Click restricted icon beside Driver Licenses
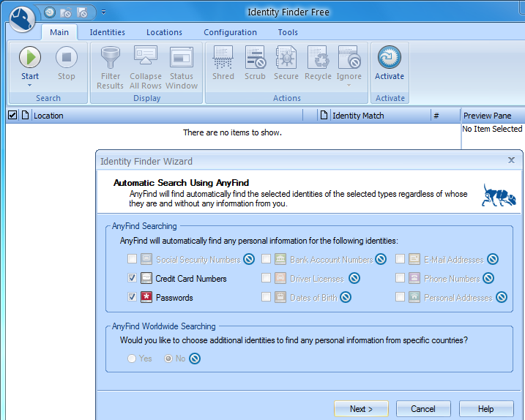 click(354, 278)
